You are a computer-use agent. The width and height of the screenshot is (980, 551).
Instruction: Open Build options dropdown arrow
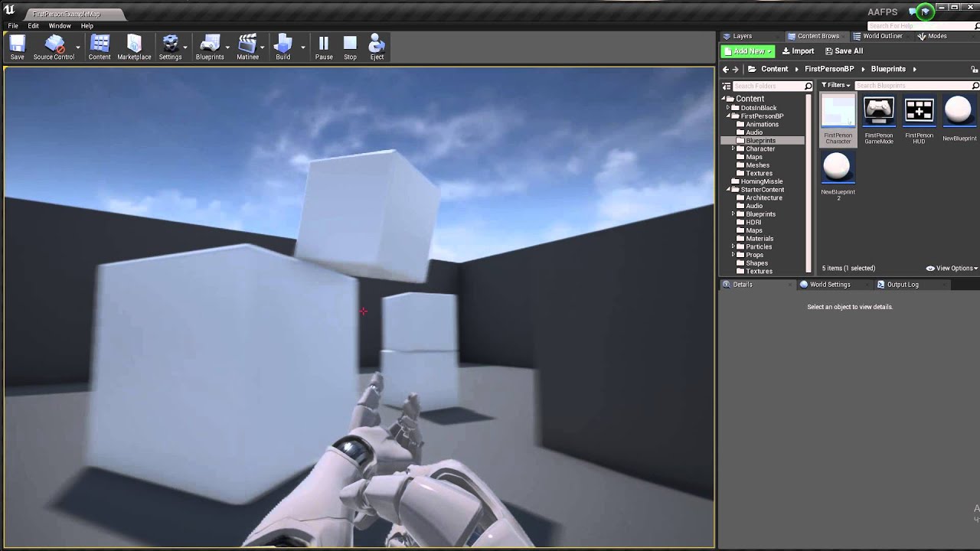pyautogui.click(x=303, y=47)
